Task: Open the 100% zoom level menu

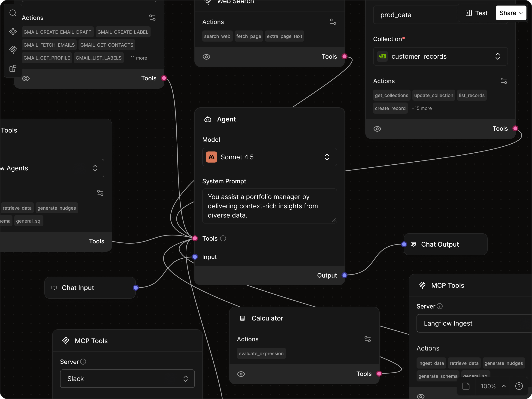Action: tap(492, 386)
